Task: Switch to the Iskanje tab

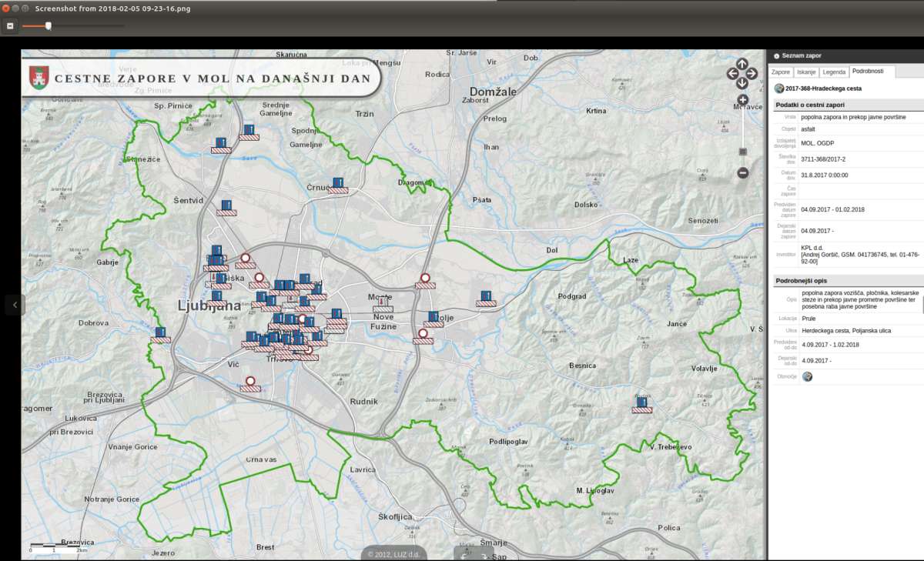Action: [x=806, y=72]
